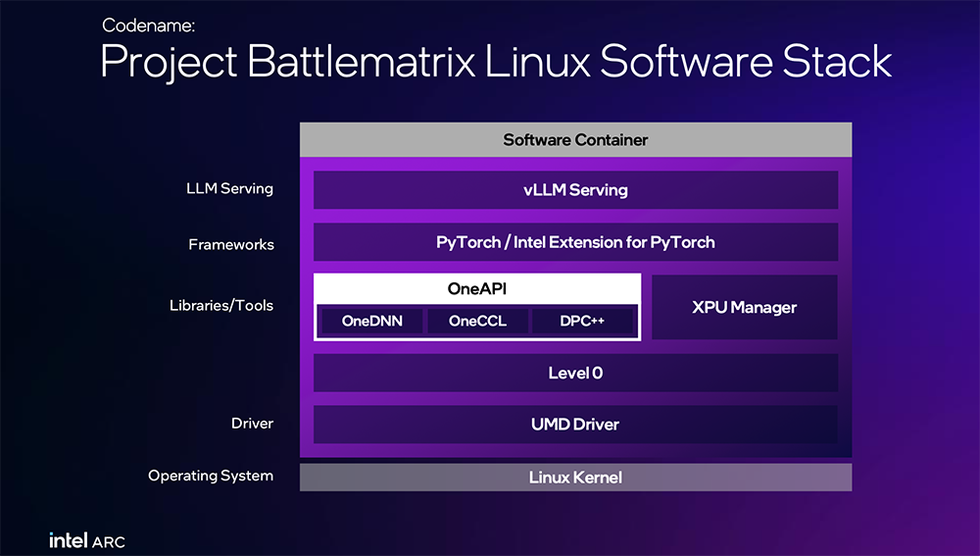
Task: Select the OneDNN library block
Action: (371, 321)
